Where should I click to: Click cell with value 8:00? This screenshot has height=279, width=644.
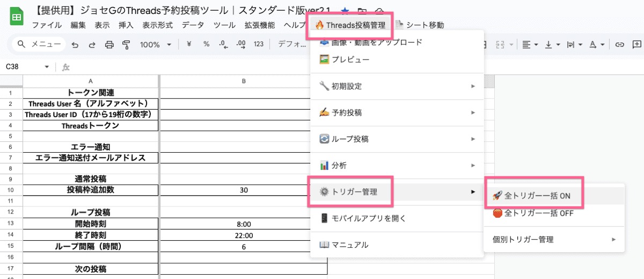coord(244,224)
